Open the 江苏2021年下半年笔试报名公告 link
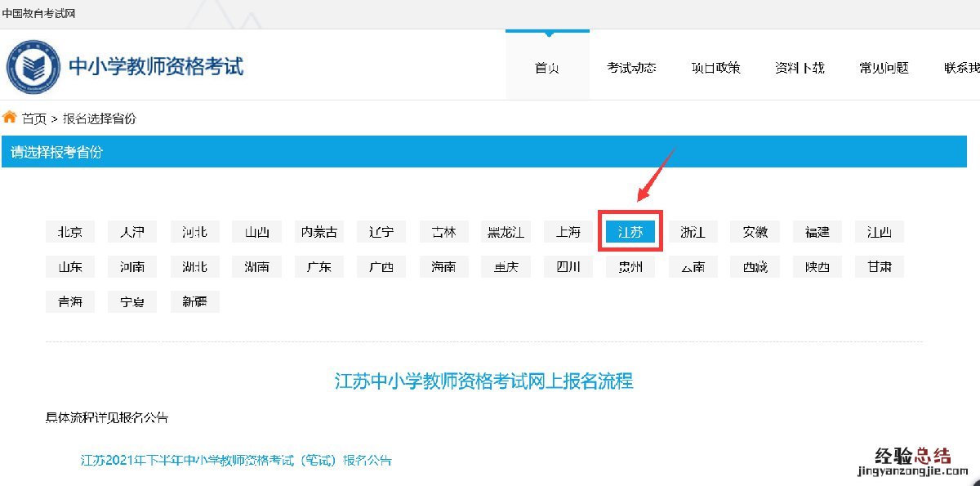 pos(236,461)
